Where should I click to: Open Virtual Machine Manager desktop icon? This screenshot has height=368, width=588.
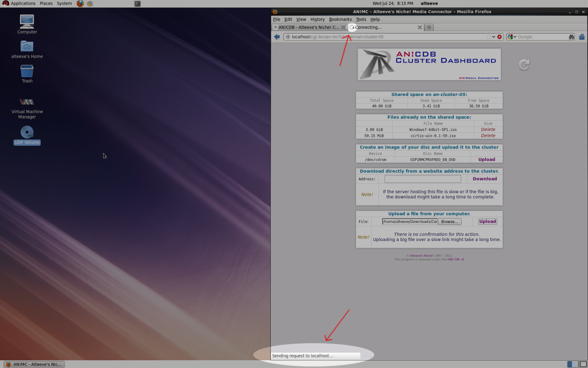27,107
